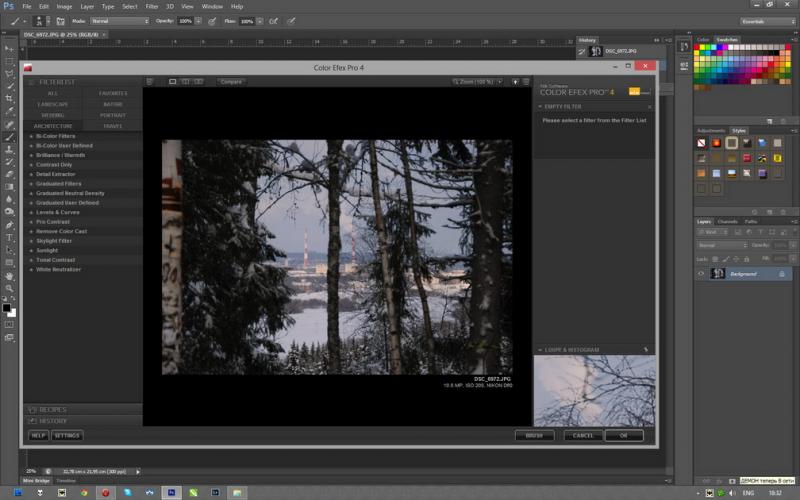Expand the Contrast Only filter

[31, 165]
